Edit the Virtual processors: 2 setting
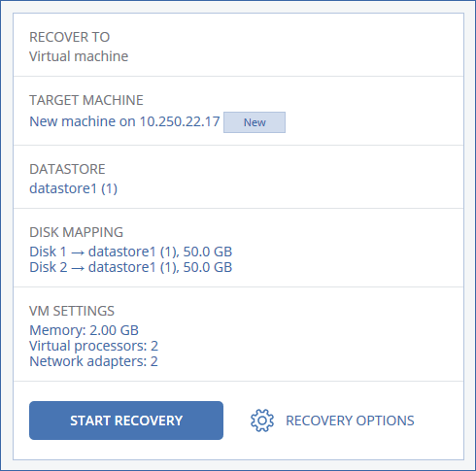The image size is (476, 471). [93, 346]
